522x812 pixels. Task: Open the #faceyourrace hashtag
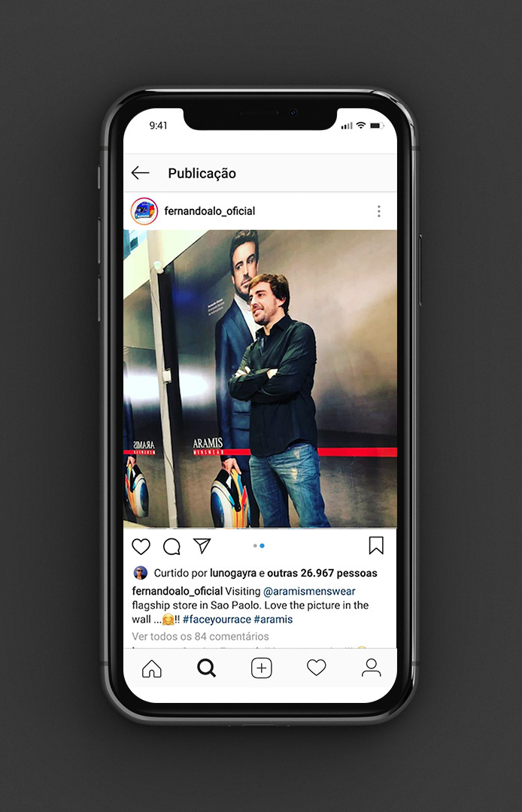click(217, 620)
